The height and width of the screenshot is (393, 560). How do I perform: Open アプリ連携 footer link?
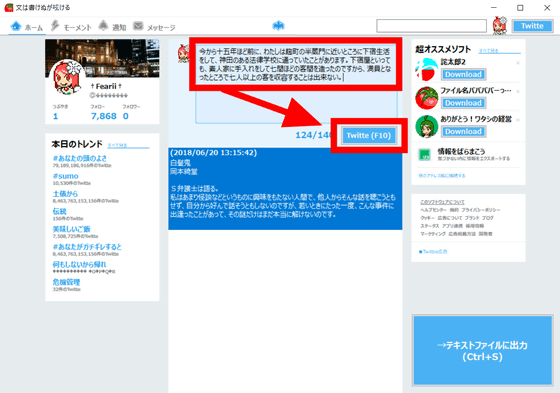click(452, 226)
